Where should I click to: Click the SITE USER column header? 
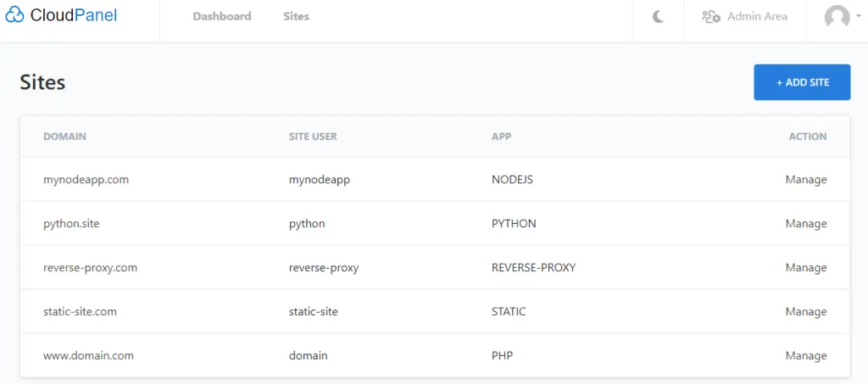(x=313, y=136)
